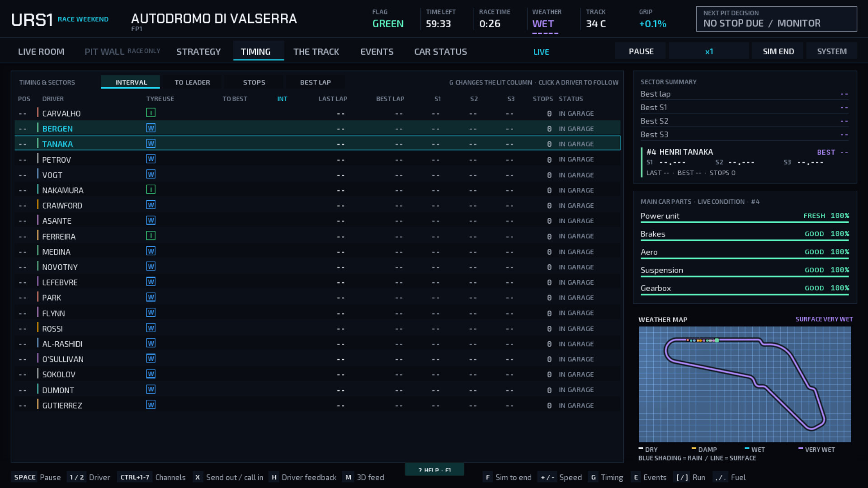868x488 pixels.
Task: Open the Live Room tab
Action: click(x=41, y=52)
